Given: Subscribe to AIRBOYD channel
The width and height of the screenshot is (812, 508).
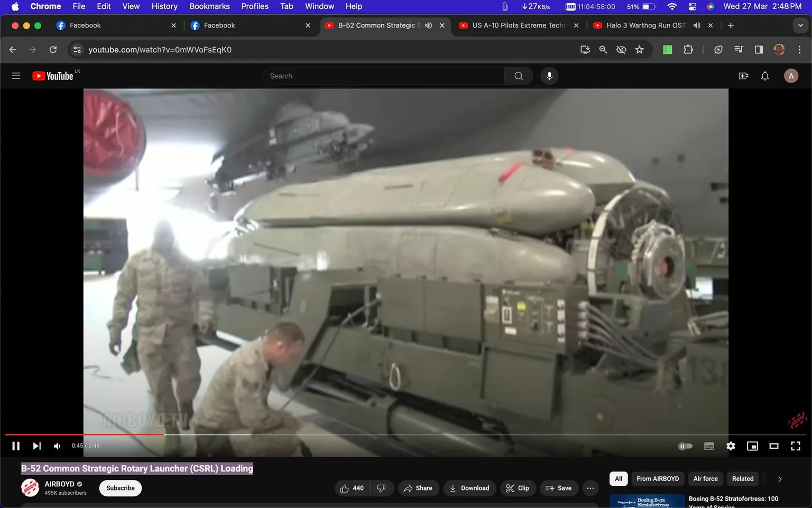Looking at the screenshot, I should [121, 488].
